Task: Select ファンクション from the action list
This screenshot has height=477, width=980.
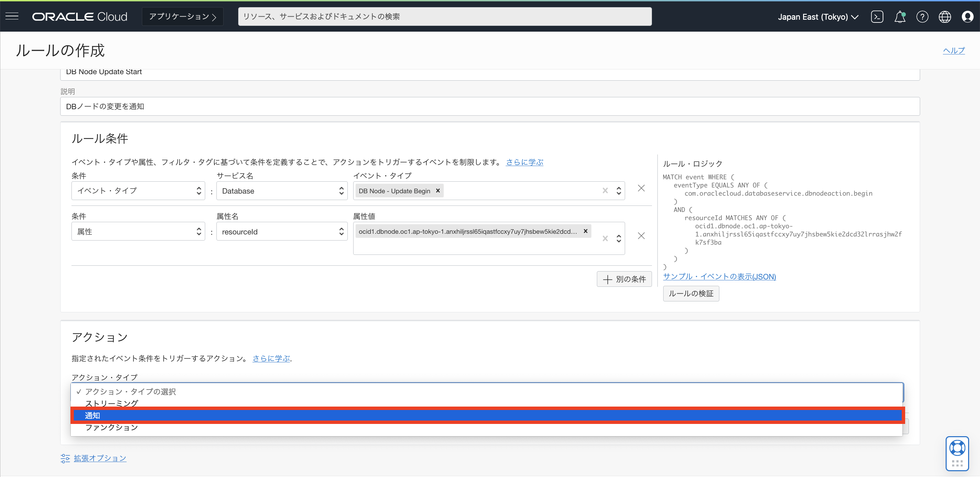Action: point(112,427)
